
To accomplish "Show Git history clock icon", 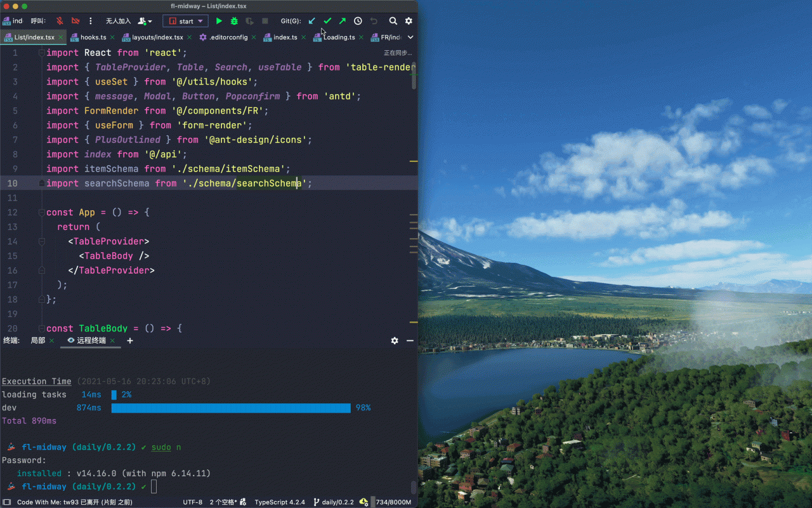I will [x=358, y=21].
